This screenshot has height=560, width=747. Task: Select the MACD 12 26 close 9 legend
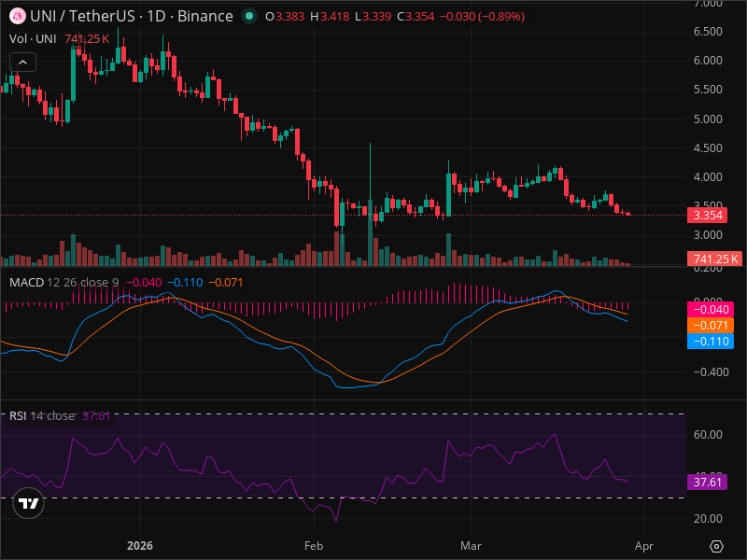point(63,283)
